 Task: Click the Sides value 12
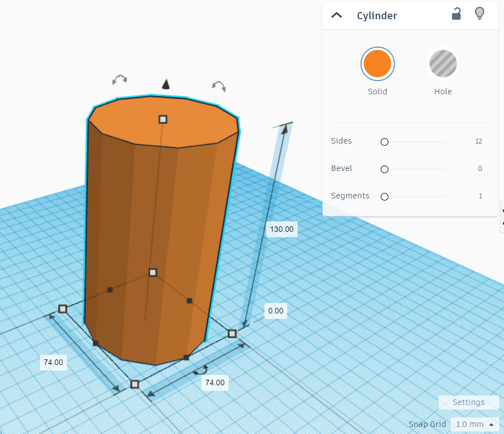point(479,141)
